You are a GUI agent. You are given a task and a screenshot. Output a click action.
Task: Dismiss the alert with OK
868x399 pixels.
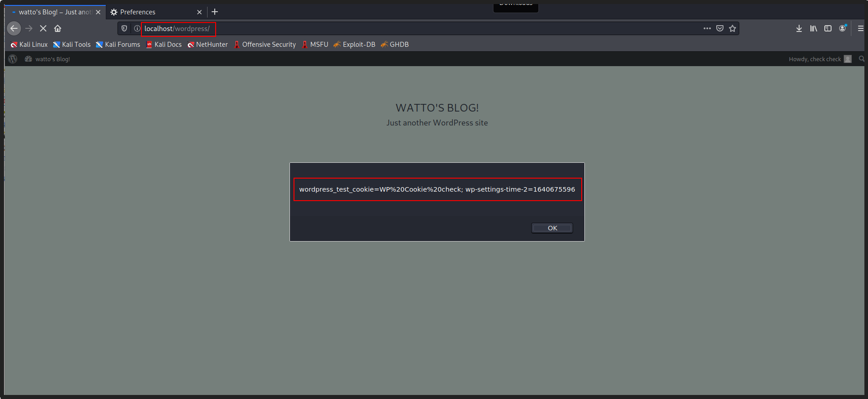coord(552,228)
